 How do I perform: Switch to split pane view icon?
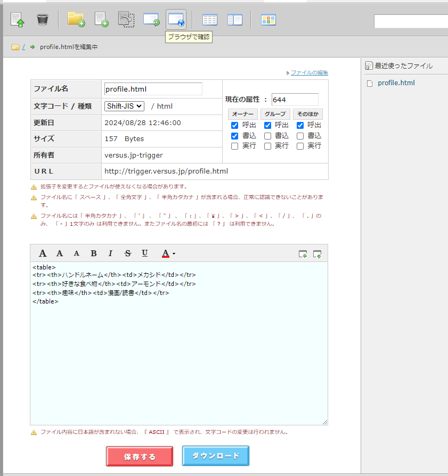pyautogui.click(x=235, y=20)
